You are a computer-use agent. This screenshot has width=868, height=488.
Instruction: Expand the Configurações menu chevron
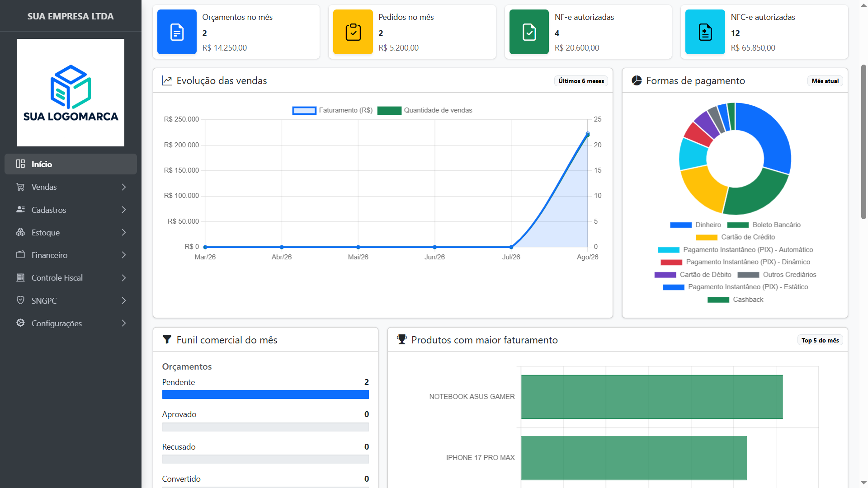point(124,323)
